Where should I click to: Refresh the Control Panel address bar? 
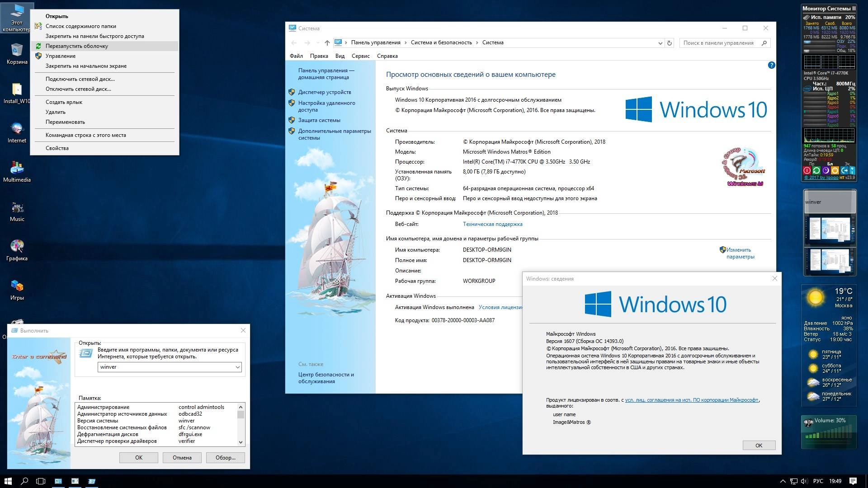(670, 43)
